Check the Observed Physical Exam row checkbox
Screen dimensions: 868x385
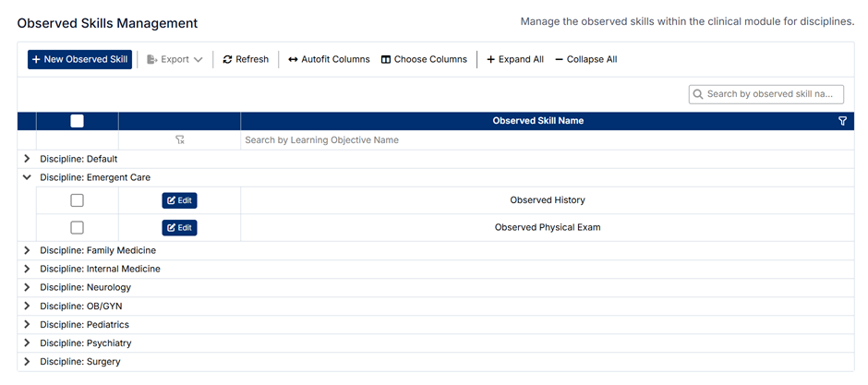click(x=77, y=227)
